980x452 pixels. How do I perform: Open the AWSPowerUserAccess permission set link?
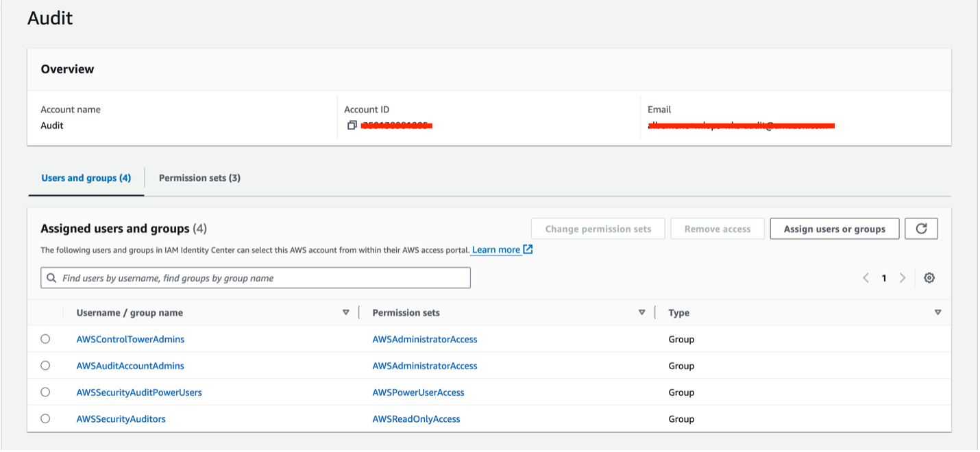click(418, 392)
